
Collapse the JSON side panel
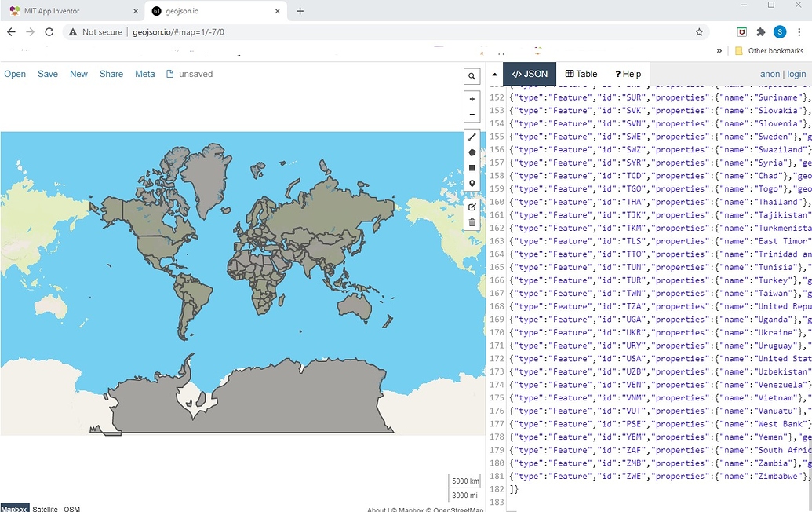click(494, 73)
